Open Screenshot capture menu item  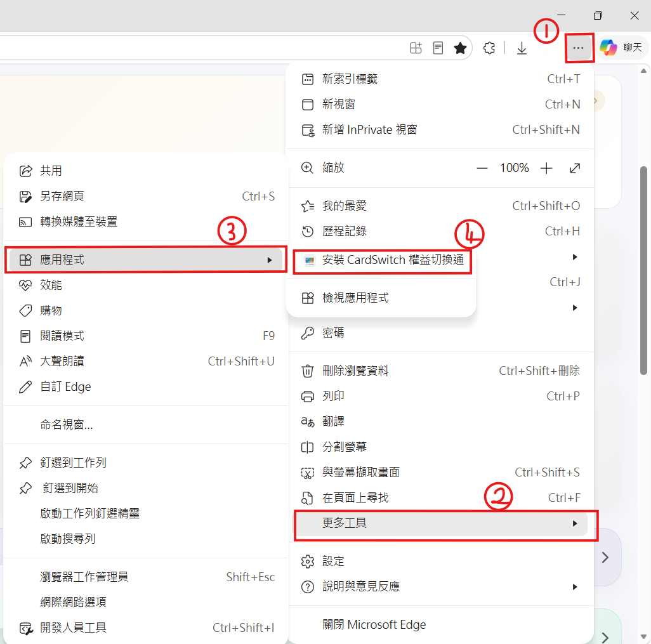pos(440,473)
